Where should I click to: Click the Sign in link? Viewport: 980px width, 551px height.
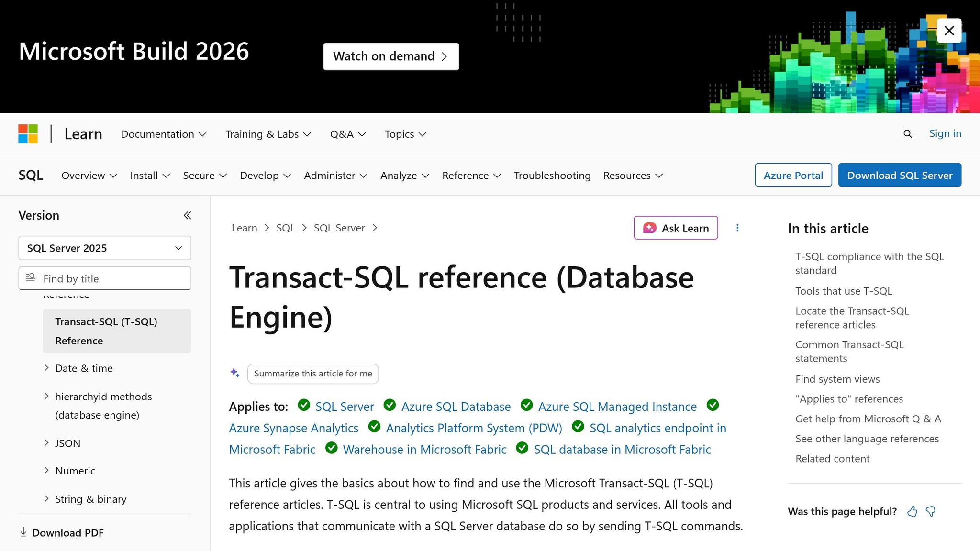click(x=945, y=133)
